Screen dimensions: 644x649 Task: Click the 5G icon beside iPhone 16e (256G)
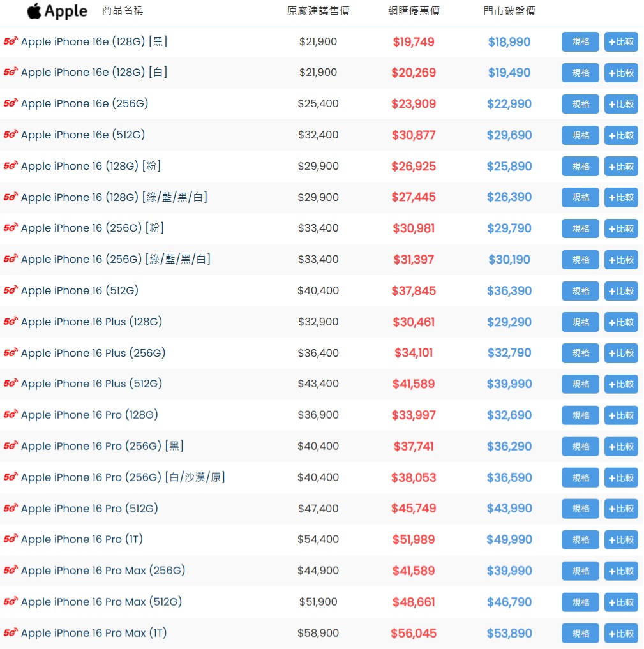click(10, 103)
